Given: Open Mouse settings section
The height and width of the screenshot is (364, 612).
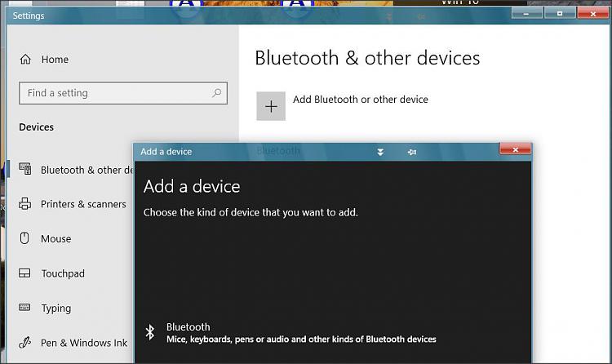Looking at the screenshot, I should pyautogui.click(x=45, y=238).
